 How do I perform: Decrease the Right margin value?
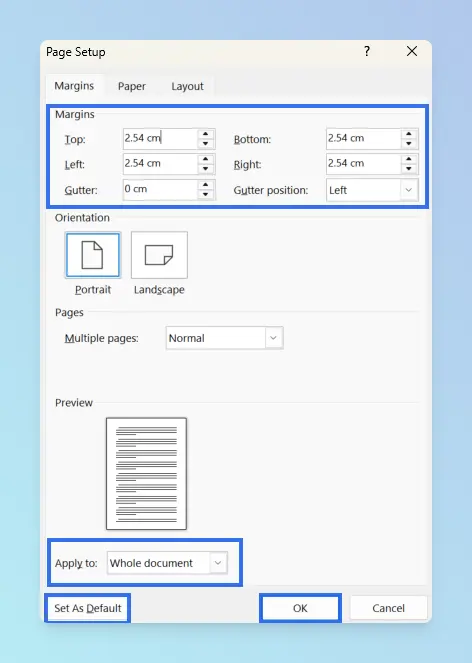[x=409, y=169]
